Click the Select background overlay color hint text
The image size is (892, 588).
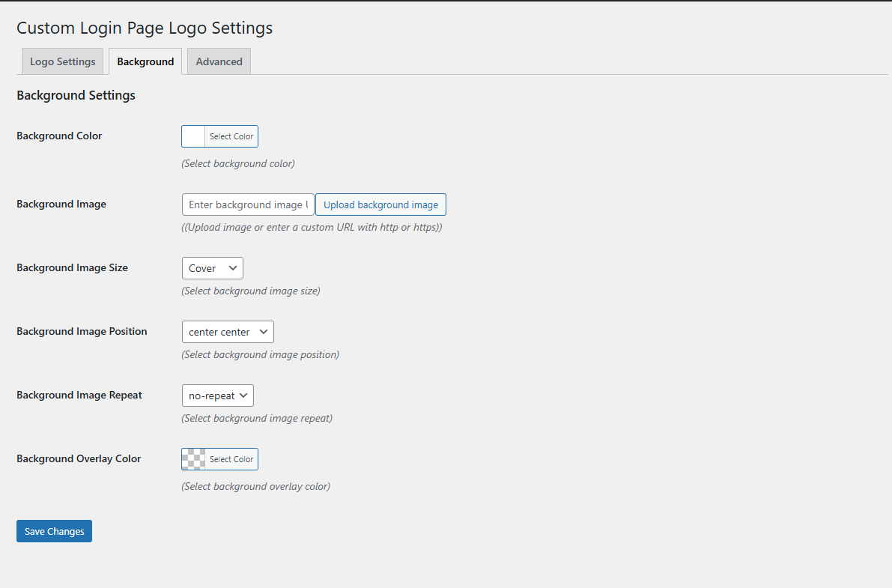pyautogui.click(x=255, y=485)
